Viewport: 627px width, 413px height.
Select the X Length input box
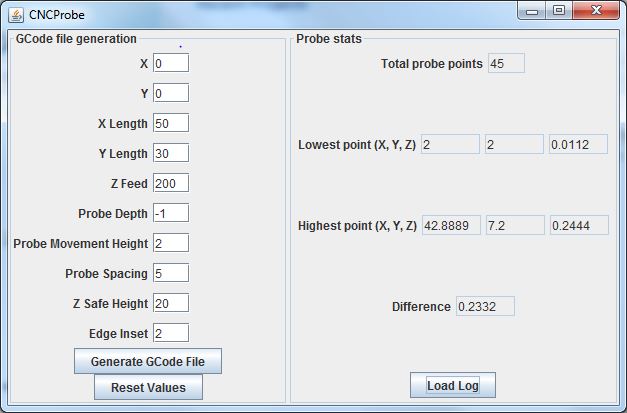(x=171, y=123)
